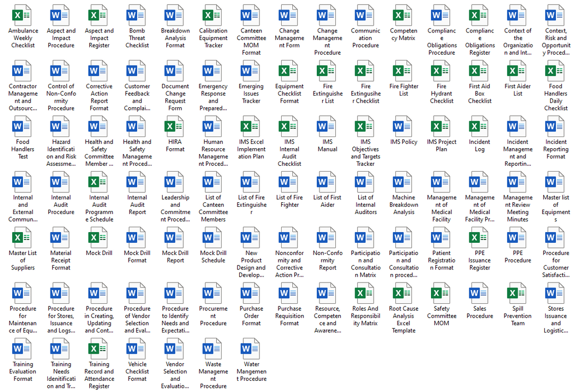Open the Waste Management Procedure document
Screen dimensions: 574x392
click(213, 350)
